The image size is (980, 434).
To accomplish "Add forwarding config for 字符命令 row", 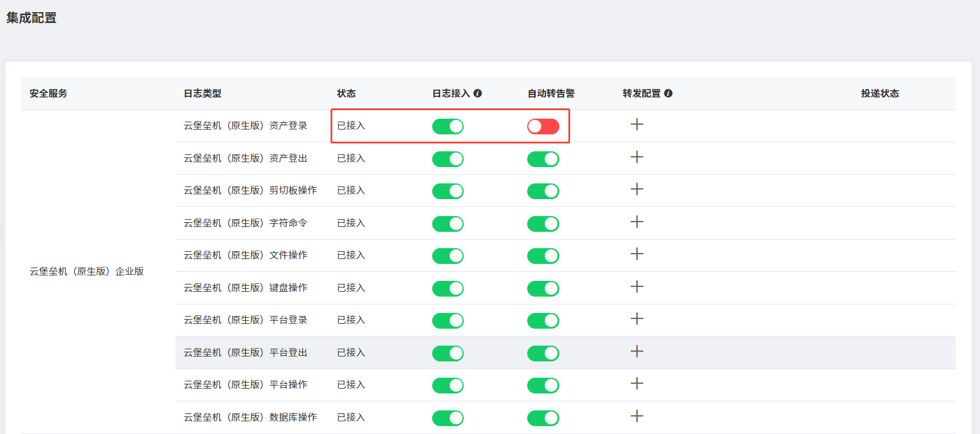I will [x=637, y=222].
